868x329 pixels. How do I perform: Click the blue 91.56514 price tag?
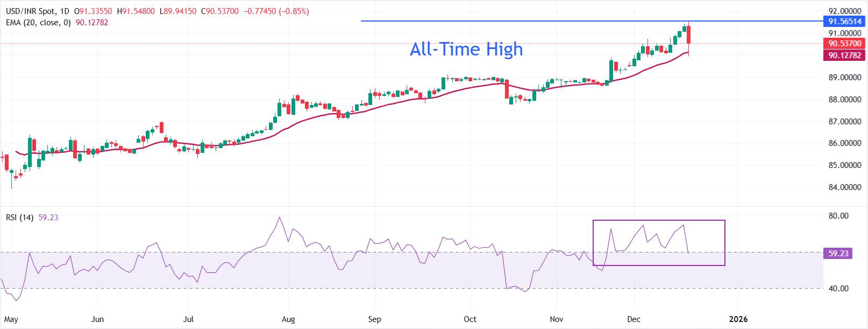pos(844,22)
